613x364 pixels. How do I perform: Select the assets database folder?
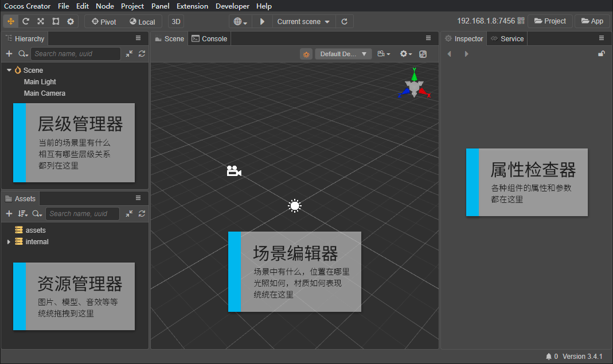point(35,230)
